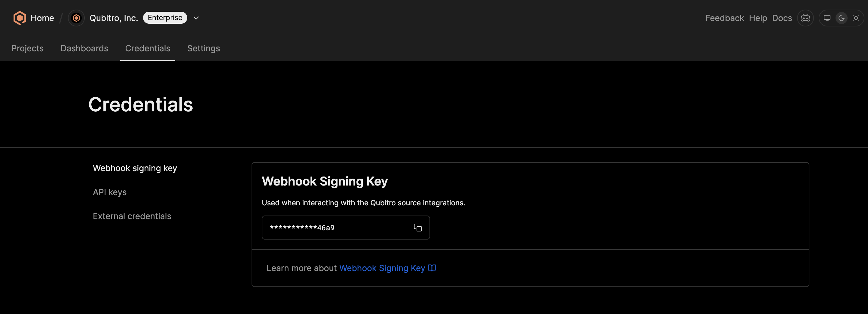Select Webhook signing key sidebar item

click(x=135, y=168)
